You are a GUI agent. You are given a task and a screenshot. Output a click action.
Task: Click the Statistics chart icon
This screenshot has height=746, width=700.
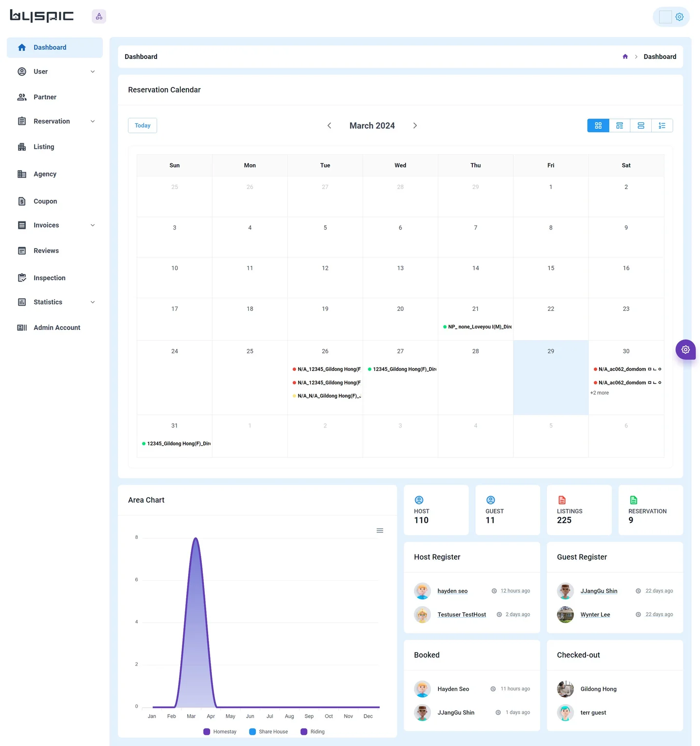coord(22,302)
